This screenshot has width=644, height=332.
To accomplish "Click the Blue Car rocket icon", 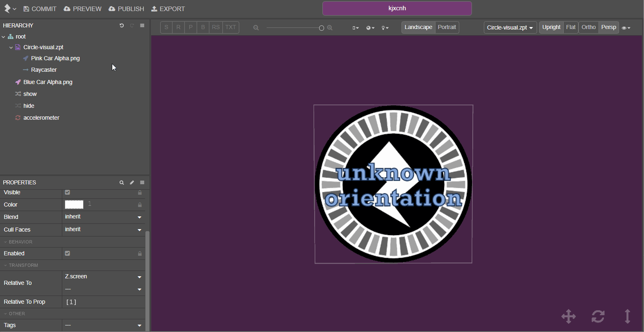I will pyautogui.click(x=18, y=82).
